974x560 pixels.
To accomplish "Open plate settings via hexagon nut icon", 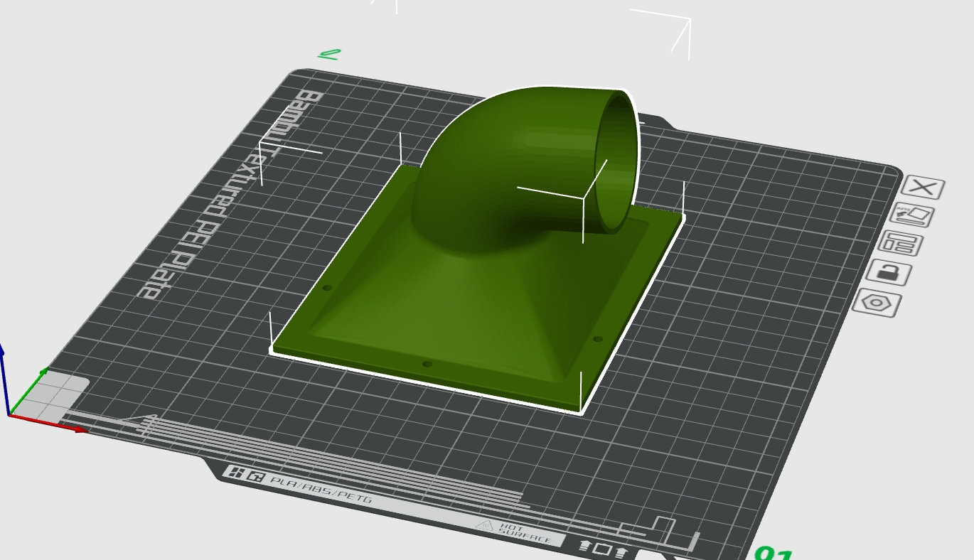I will point(877,303).
